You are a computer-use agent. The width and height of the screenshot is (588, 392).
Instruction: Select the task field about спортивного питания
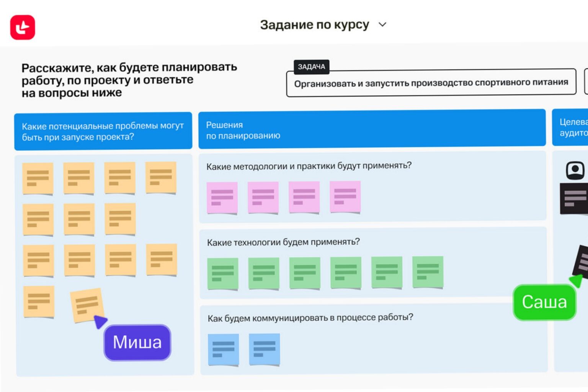coord(431,83)
